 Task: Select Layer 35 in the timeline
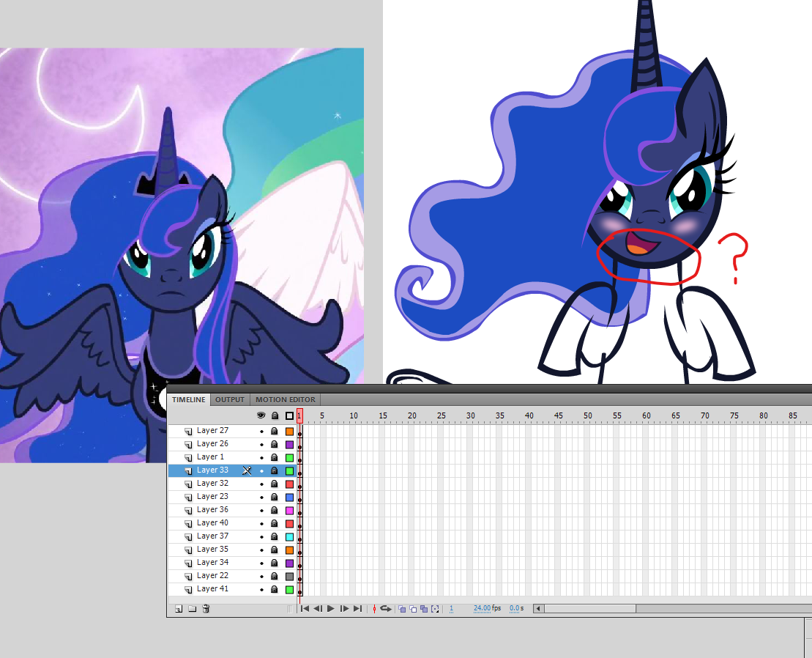[212, 550]
